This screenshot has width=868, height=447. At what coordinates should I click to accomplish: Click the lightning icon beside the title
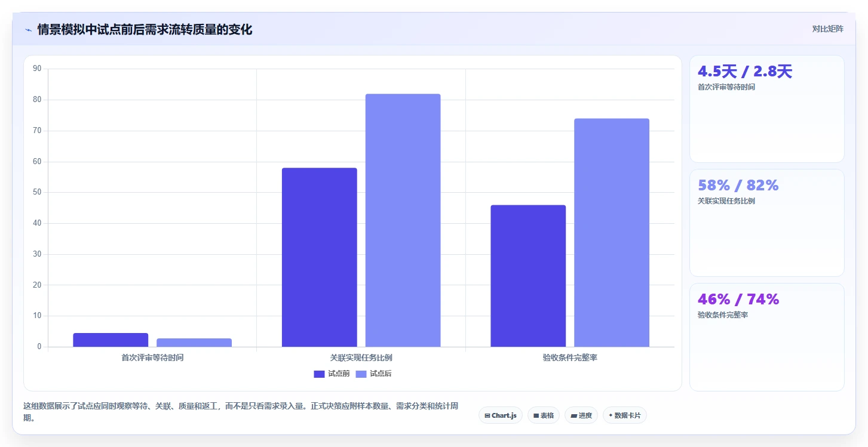pyautogui.click(x=29, y=30)
